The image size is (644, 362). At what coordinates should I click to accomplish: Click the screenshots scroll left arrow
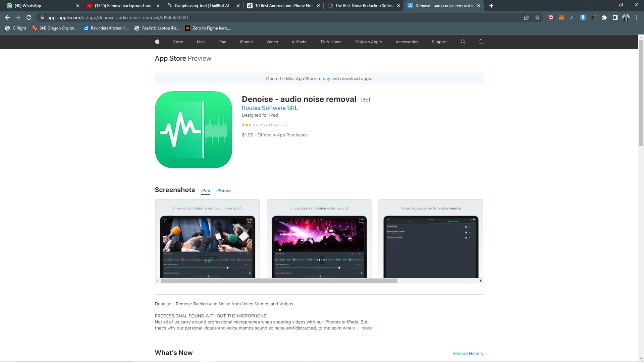pyautogui.click(x=158, y=281)
